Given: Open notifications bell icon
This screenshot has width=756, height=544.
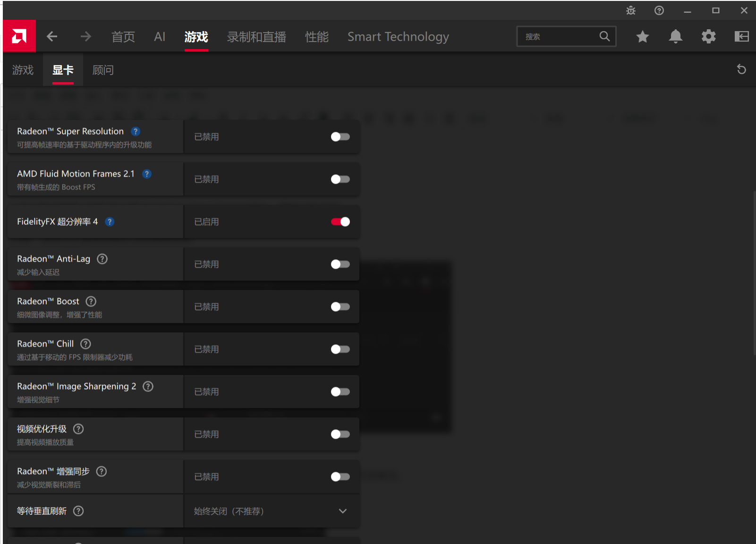Looking at the screenshot, I should coord(675,36).
